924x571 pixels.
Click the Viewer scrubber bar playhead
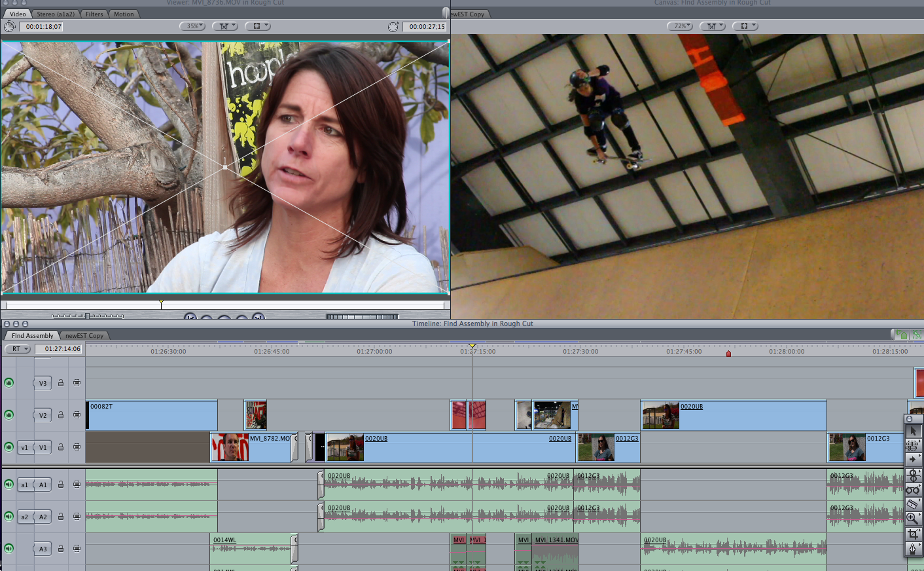pyautogui.click(x=161, y=304)
